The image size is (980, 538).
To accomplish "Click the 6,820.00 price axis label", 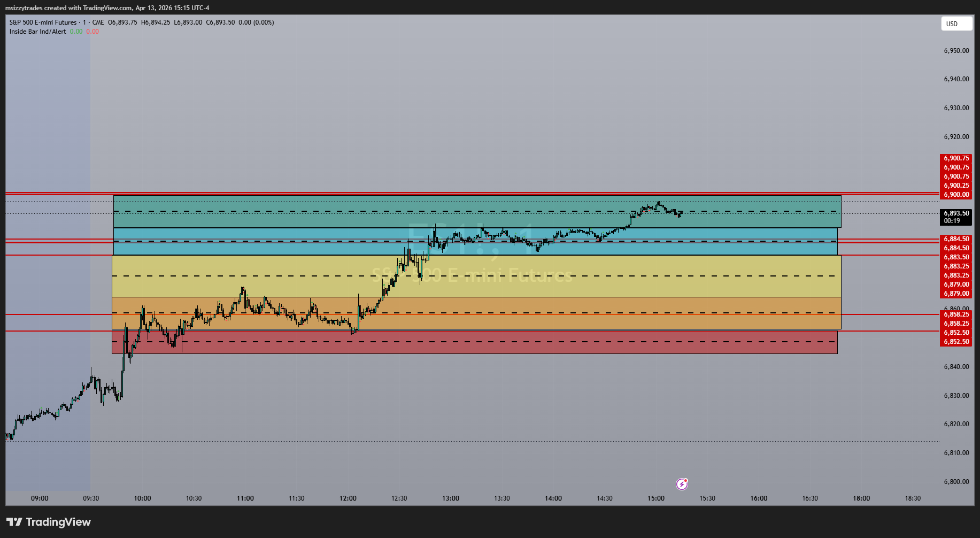I will coord(956,424).
